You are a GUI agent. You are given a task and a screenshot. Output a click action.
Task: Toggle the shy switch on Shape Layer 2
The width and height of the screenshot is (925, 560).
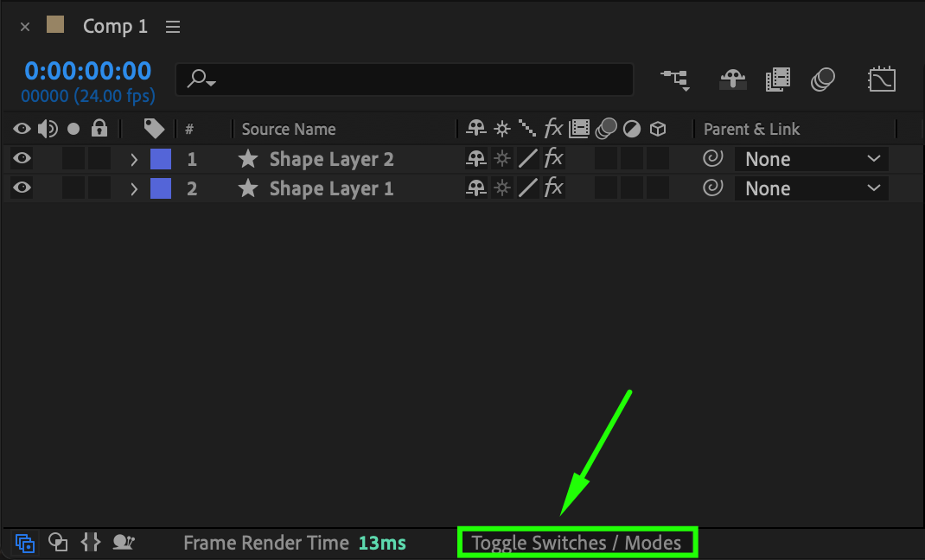(x=476, y=158)
